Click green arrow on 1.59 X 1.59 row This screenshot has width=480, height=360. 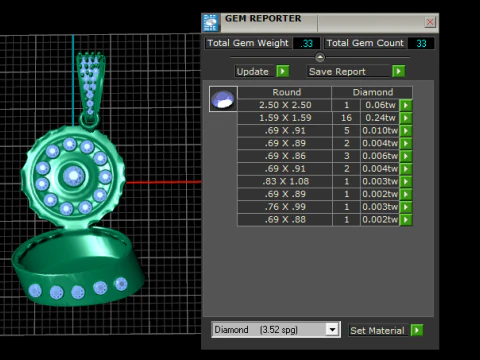pos(406,118)
